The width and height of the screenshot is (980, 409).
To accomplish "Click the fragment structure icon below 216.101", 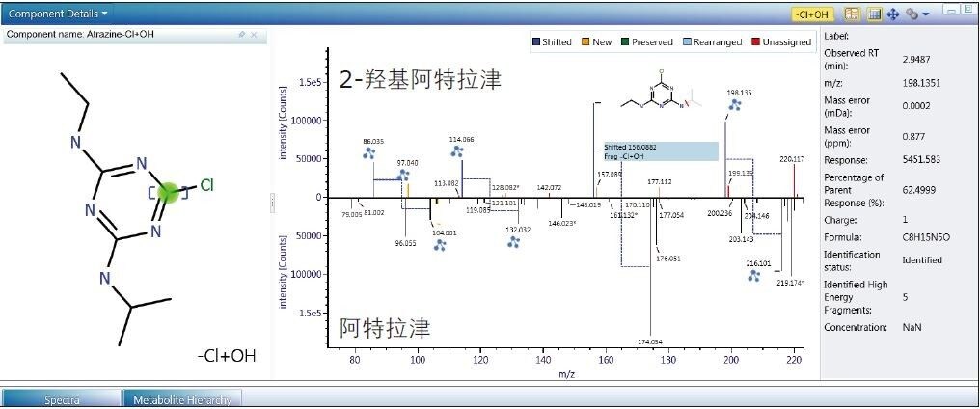I will pos(753,275).
